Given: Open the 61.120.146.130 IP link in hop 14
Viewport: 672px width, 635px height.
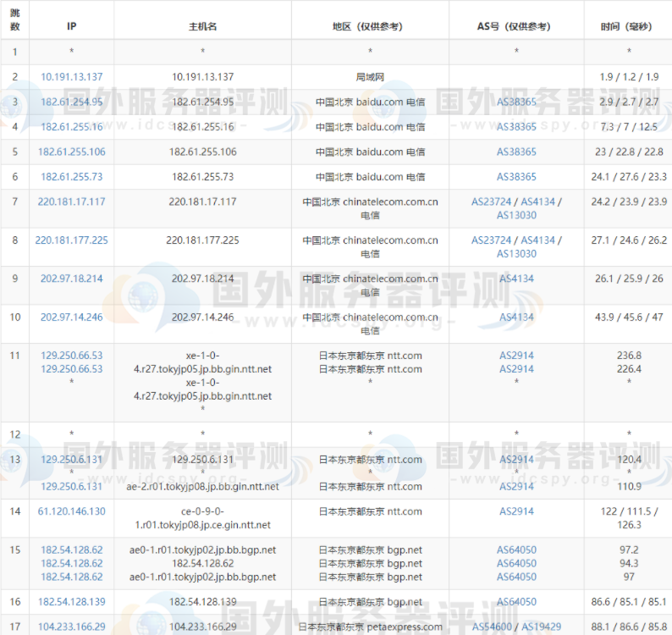Looking at the screenshot, I should pyautogui.click(x=72, y=511).
